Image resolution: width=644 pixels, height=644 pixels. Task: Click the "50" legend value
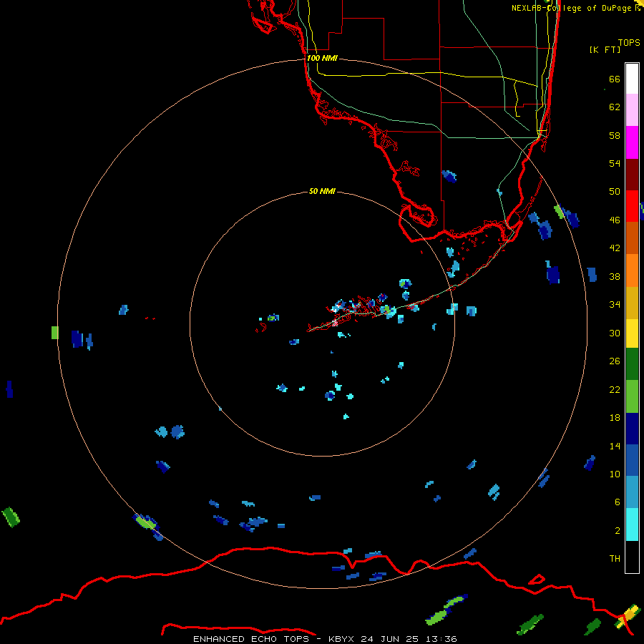(615, 192)
